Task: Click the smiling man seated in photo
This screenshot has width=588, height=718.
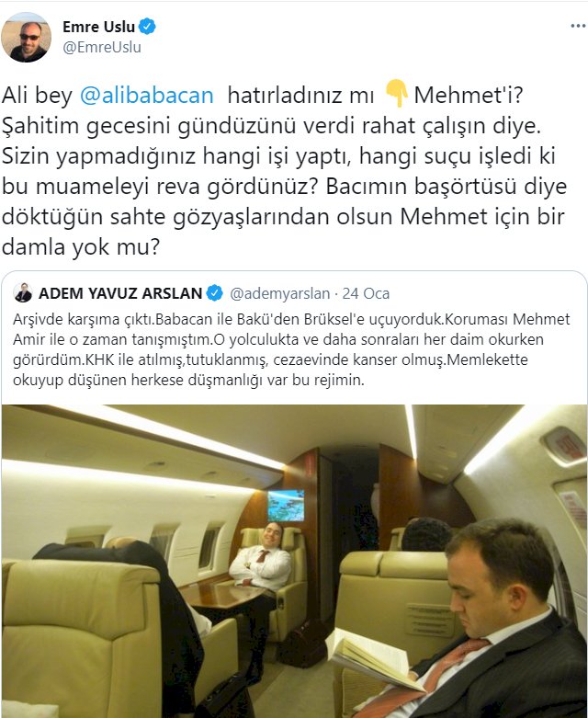Action: click(x=261, y=564)
